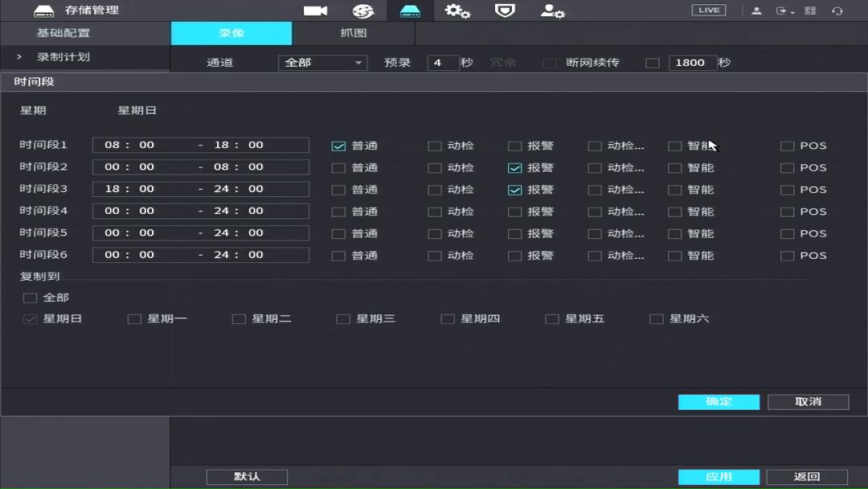Click the QR code icon in the top bar
Screen dimensions: 868x489
[811, 10]
